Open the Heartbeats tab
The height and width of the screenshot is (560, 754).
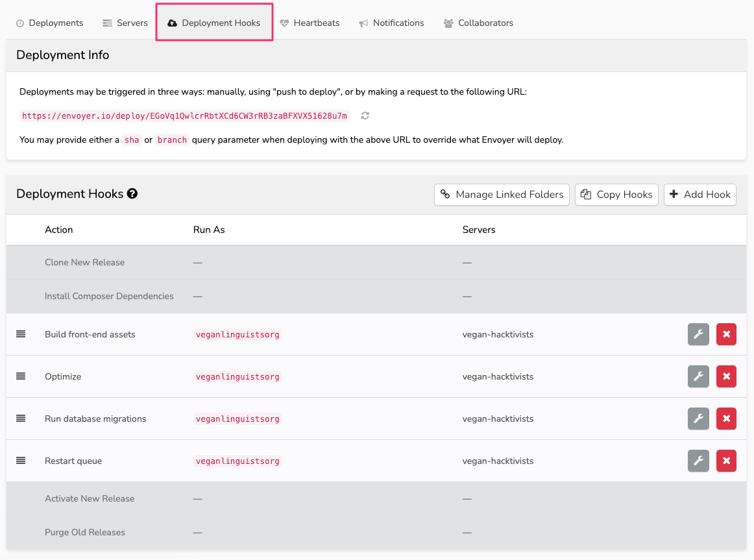[310, 23]
